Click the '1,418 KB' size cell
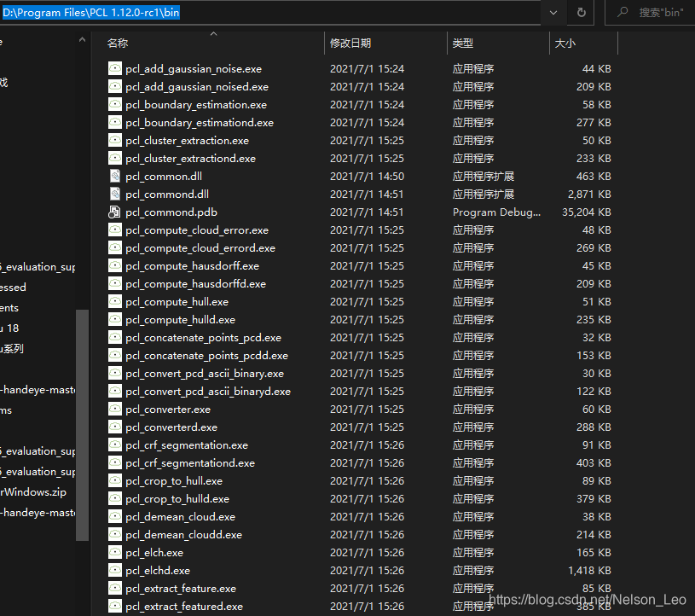The image size is (695, 616). pyautogui.click(x=589, y=571)
